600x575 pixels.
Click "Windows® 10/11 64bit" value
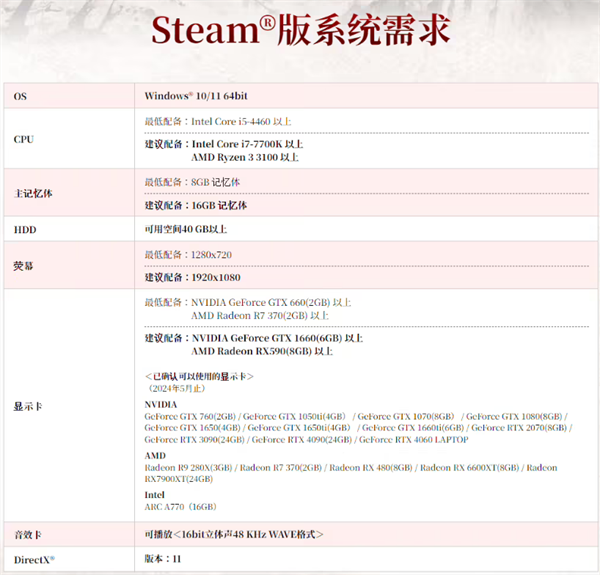click(196, 96)
